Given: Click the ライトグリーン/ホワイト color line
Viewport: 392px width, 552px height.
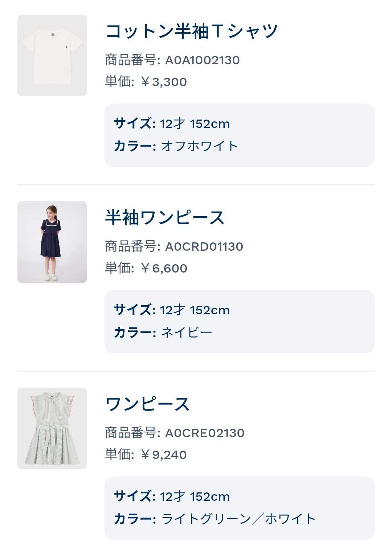Looking at the screenshot, I should 215,519.
